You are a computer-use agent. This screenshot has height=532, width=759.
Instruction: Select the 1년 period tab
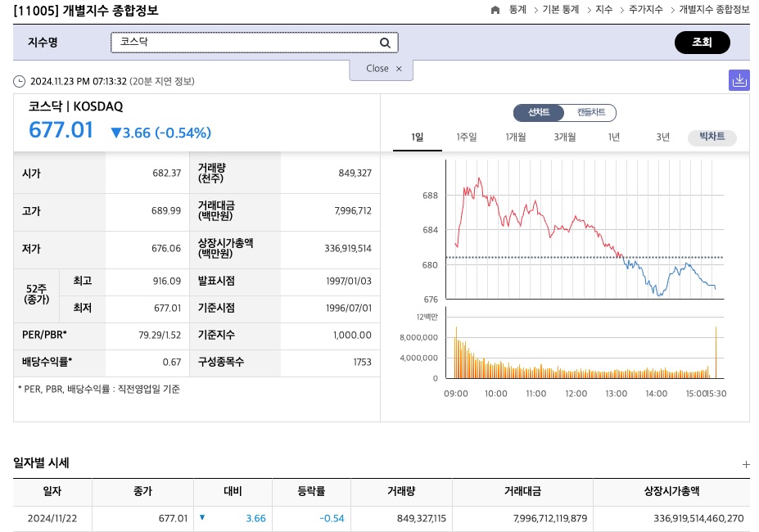pos(614,137)
